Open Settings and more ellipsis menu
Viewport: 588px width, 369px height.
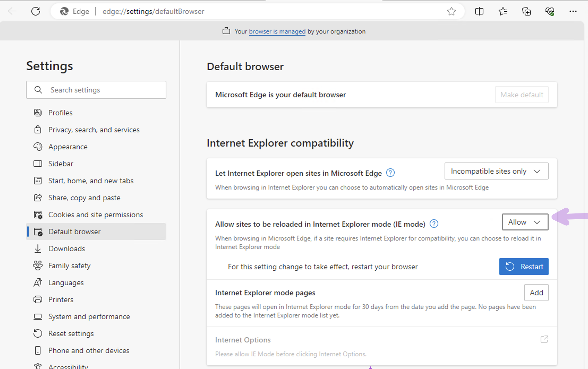coord(573,11)
